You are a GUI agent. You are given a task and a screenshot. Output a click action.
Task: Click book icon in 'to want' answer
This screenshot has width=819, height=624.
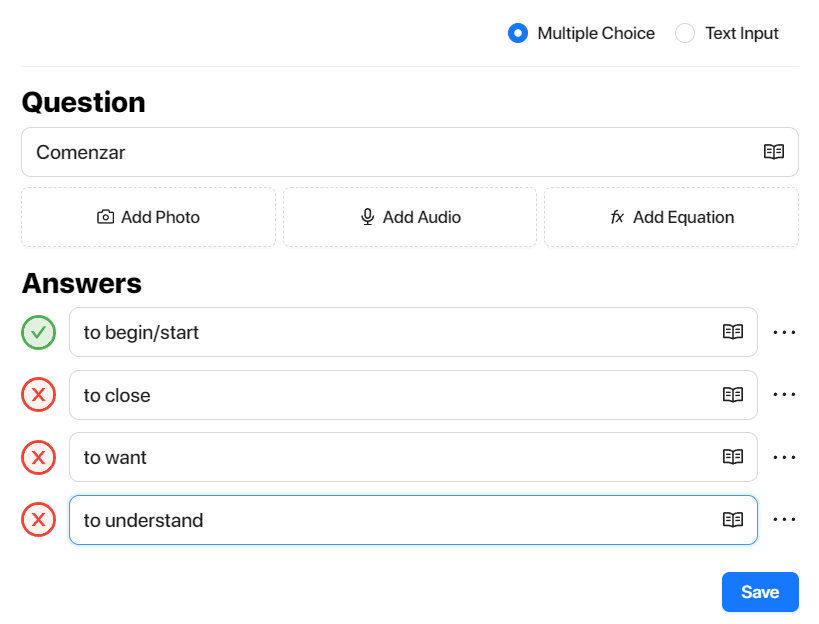733,457
